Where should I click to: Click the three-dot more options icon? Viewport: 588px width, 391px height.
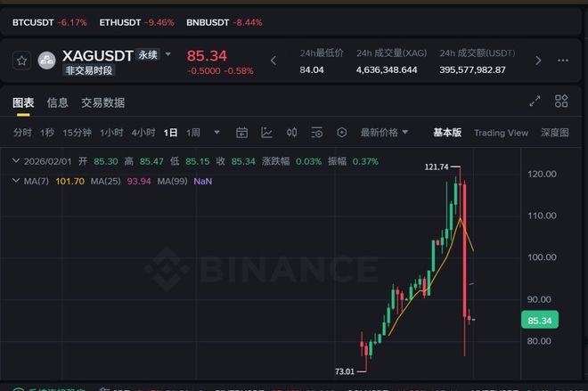563,61
